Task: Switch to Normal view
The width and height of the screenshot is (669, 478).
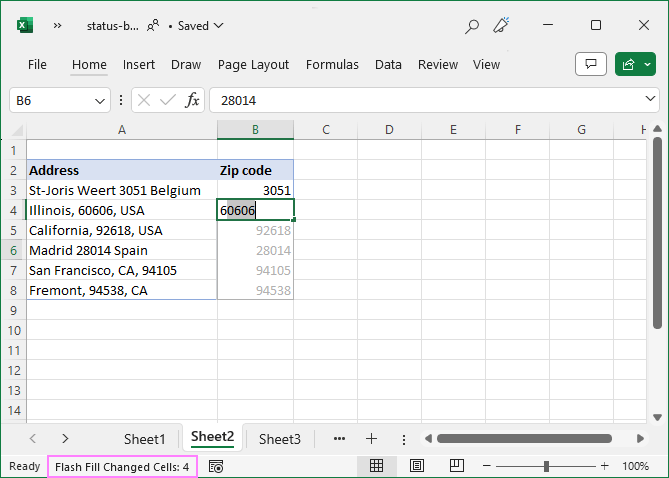Action: pyautogui.click(x=377, y=466)
